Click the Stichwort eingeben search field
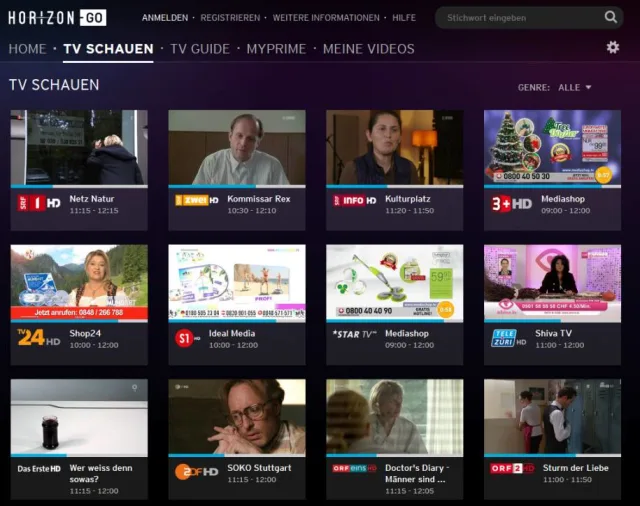 (520, 17)
